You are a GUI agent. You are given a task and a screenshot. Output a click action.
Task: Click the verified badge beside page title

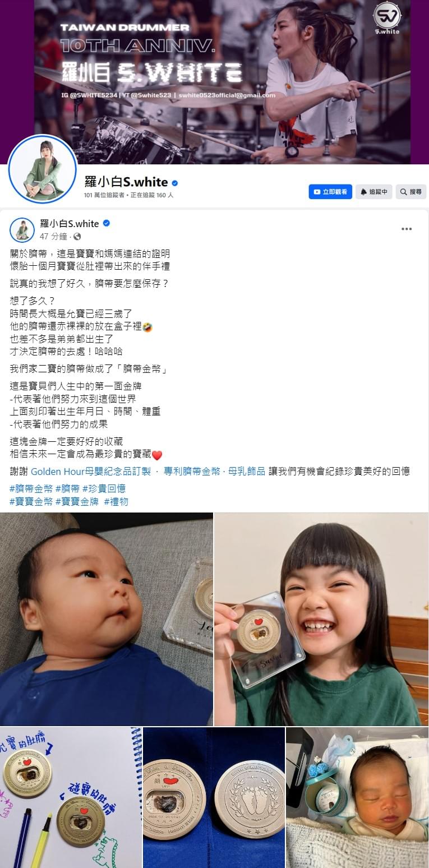(x=175, y=182)
